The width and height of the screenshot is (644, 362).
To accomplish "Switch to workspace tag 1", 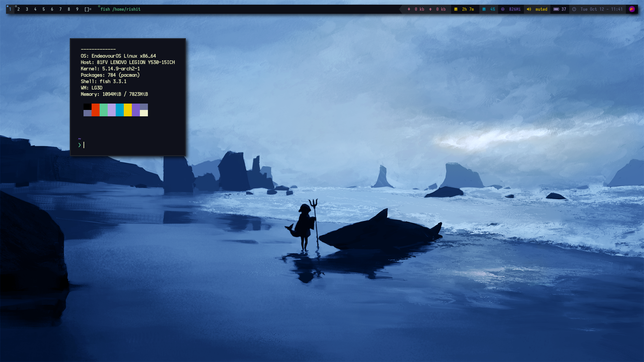I will (x=10, y=9).
